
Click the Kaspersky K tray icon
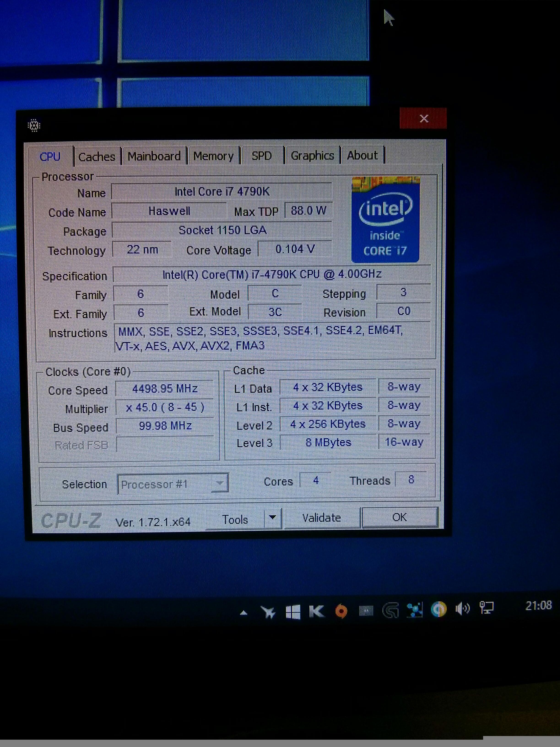(317, 611)
